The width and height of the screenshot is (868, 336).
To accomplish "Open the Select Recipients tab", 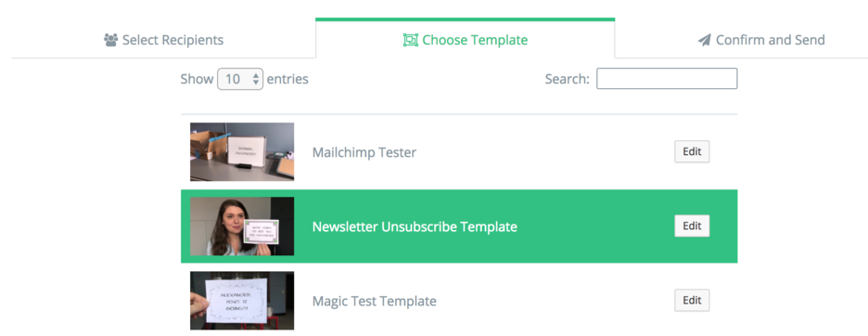I will click(164, 40).
